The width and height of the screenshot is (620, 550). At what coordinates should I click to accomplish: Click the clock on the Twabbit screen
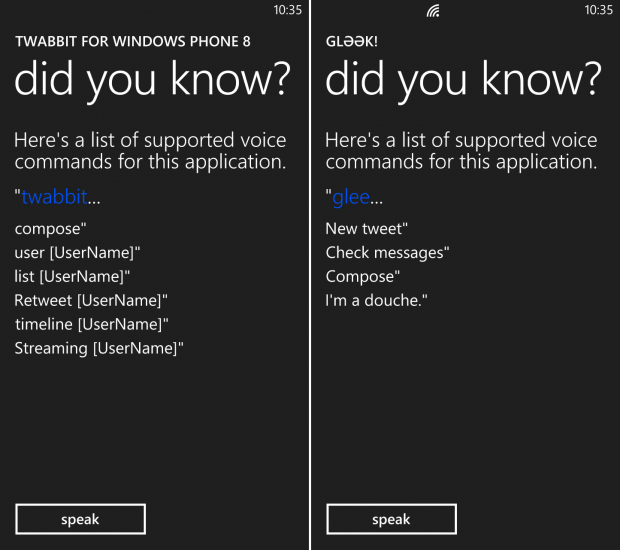tap(287, 10)
